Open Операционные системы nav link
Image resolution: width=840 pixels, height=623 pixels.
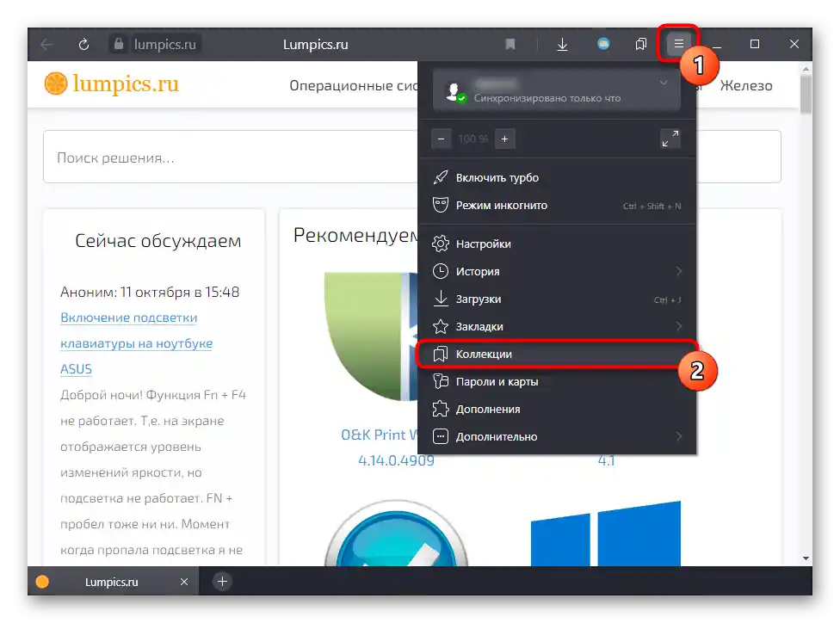pos(354,86)
